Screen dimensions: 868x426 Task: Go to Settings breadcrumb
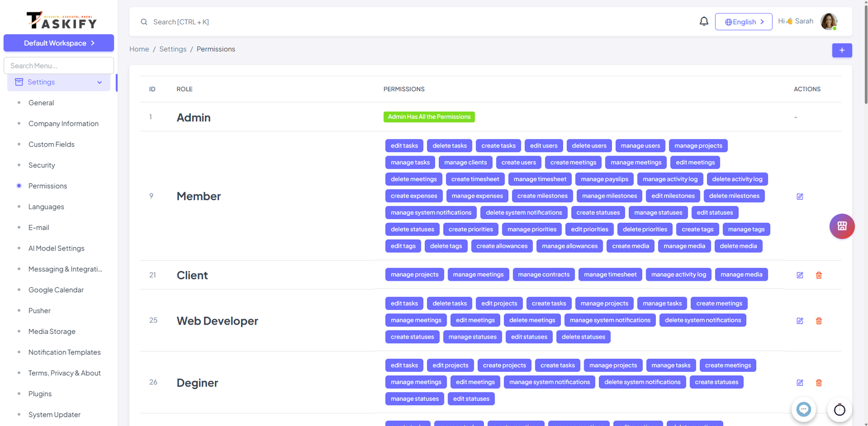point(173,49)
